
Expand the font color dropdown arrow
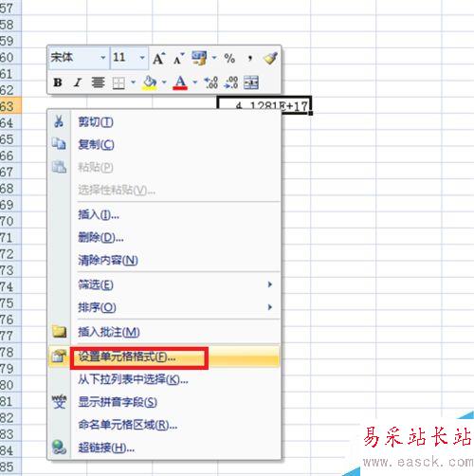coord(195,82)
